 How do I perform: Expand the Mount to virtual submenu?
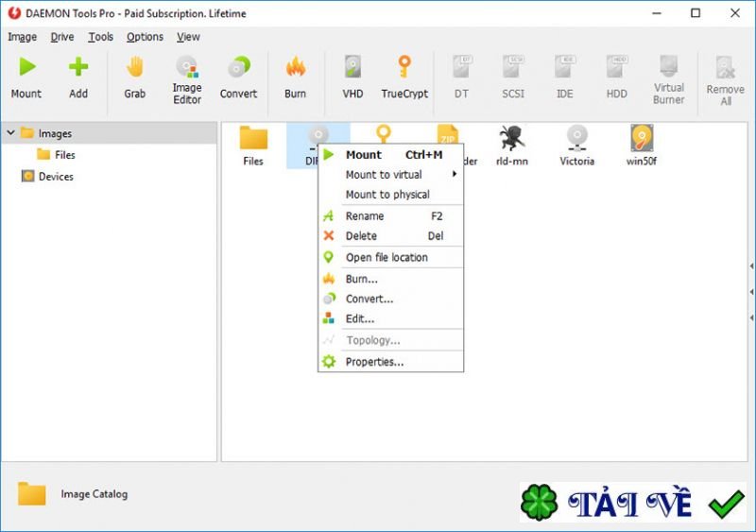[390, 175]
